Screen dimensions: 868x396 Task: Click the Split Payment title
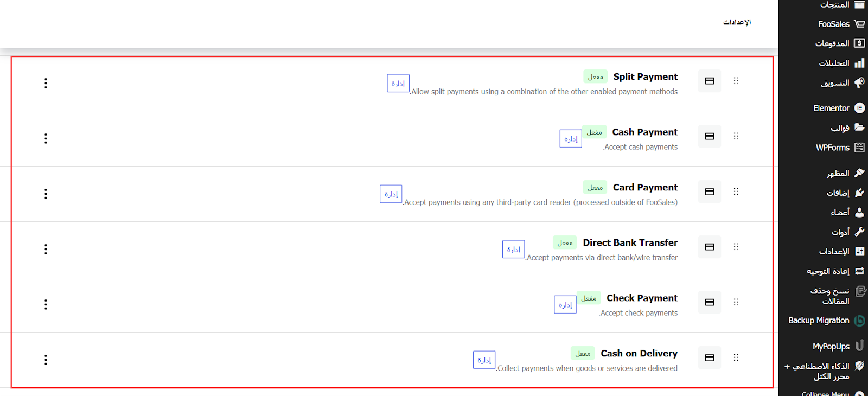click(646, 76)
